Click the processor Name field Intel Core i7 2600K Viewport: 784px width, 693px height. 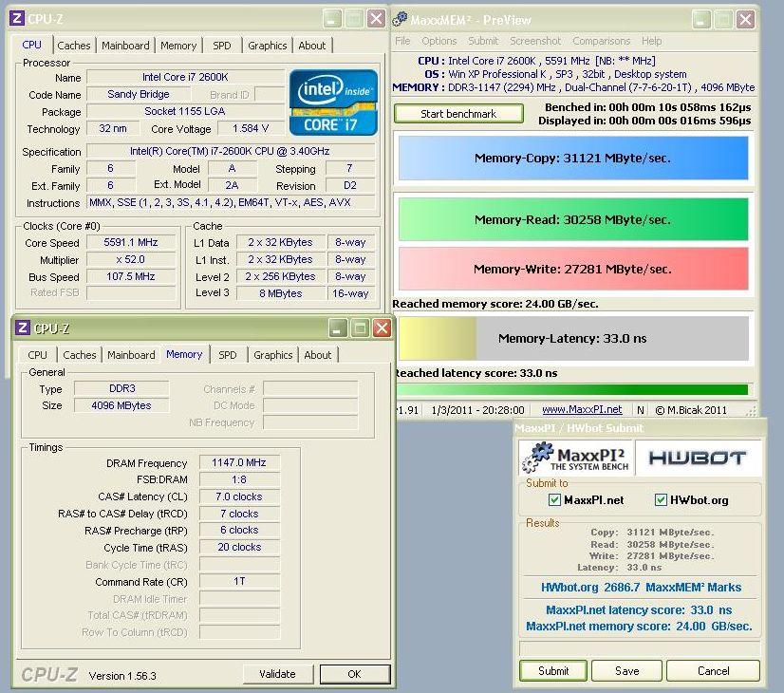tap(185, 77)
